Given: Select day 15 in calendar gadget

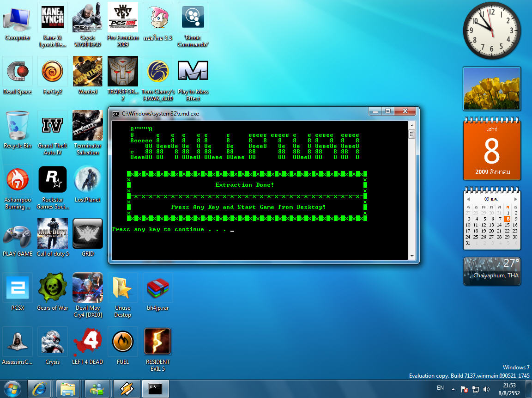Looking at the screenshot, I should pos(507,225).
